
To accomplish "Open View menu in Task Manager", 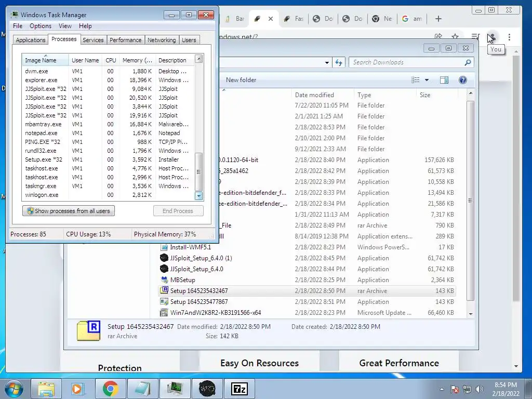I will 65,26.
